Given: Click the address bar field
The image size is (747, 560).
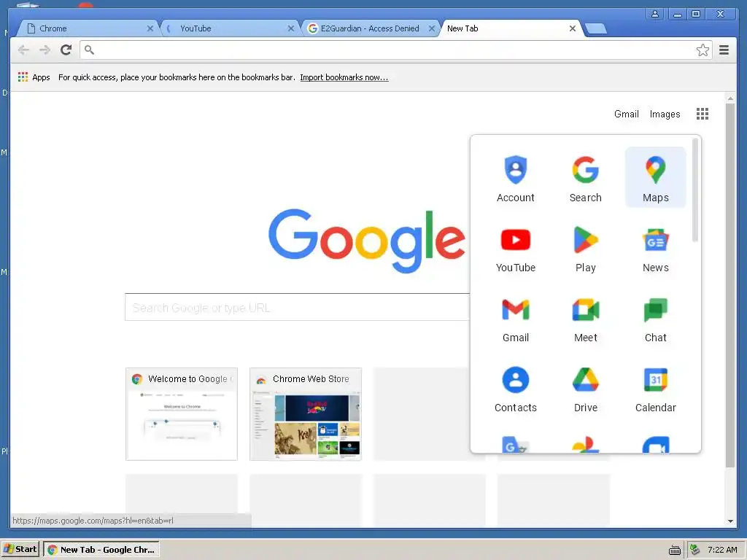Looking at the screenshot, I should click(x=395, y=50).
